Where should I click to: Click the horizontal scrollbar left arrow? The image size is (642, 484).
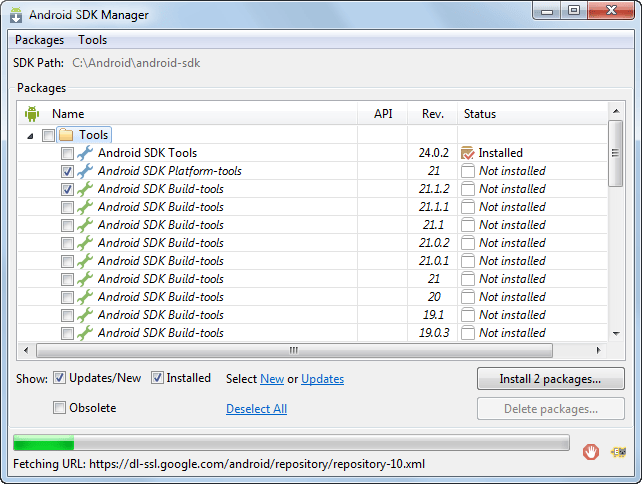coord(26,351)
